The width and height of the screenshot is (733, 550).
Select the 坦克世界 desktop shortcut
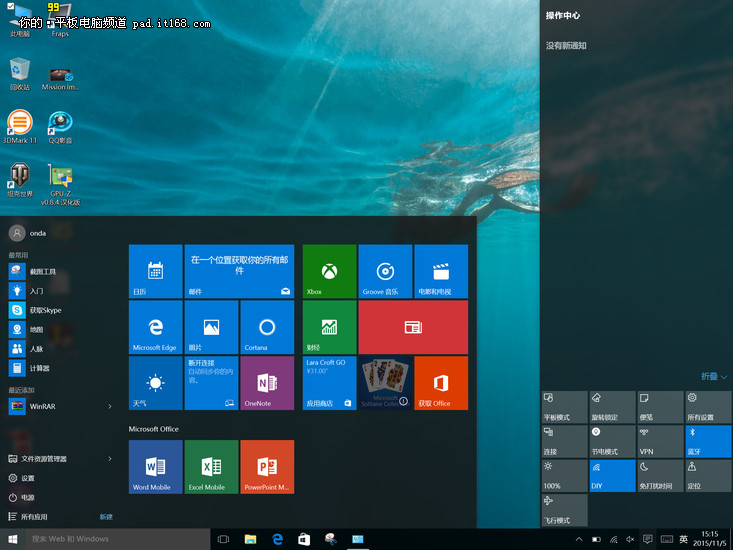[20, 180]
